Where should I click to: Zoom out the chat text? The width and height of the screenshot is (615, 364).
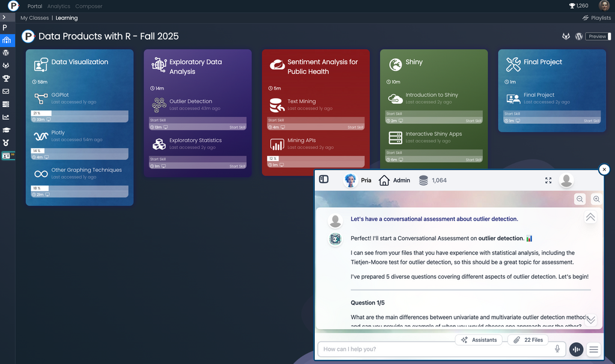coord(580,199)
